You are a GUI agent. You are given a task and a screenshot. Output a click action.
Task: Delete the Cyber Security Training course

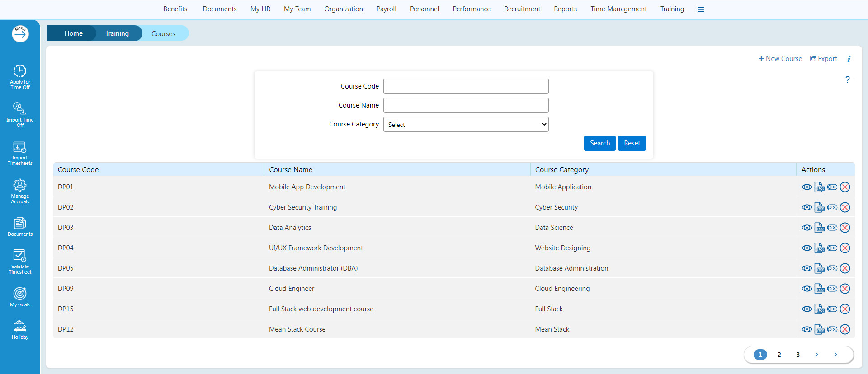tap(845, 207)
